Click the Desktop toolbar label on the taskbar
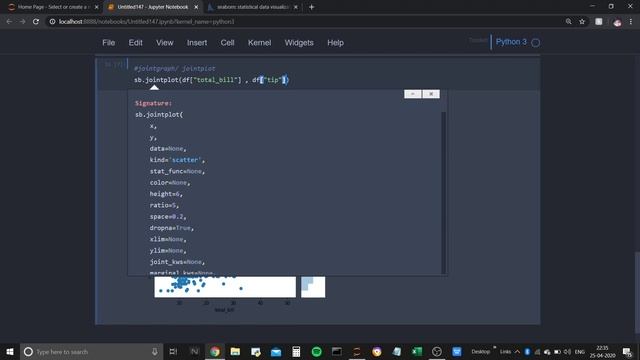The width and height of the screenshot is (640, 360). click(x=480, y=351)
